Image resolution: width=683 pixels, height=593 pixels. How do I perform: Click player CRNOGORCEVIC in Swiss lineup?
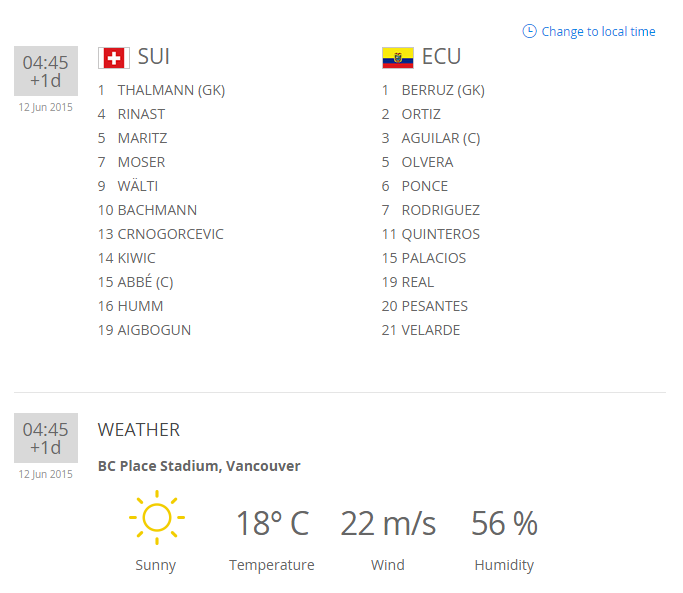[171, 234]
